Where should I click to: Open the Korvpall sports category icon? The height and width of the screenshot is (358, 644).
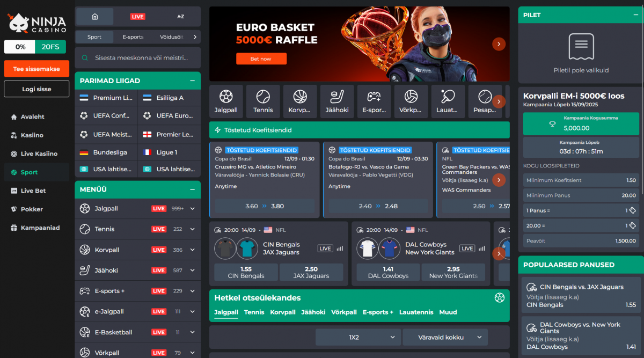300,101
